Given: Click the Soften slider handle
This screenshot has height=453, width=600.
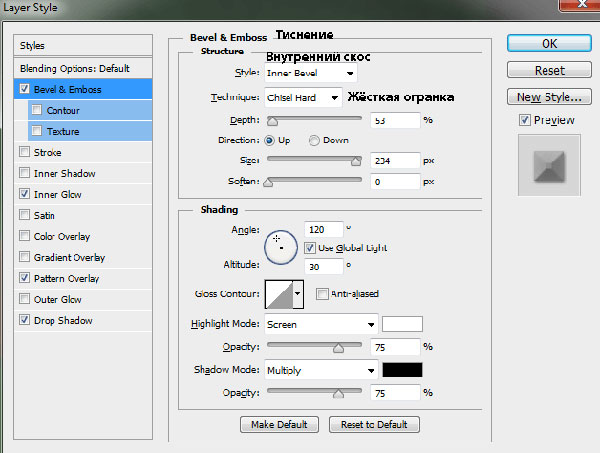Looking at the screenshot, I should click(x=268, y=183).
